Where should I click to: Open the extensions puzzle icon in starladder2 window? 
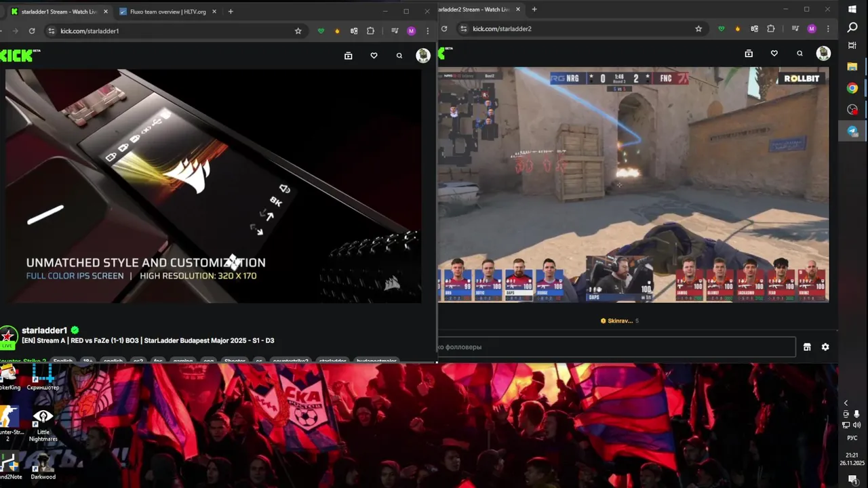tap(771, 28)
